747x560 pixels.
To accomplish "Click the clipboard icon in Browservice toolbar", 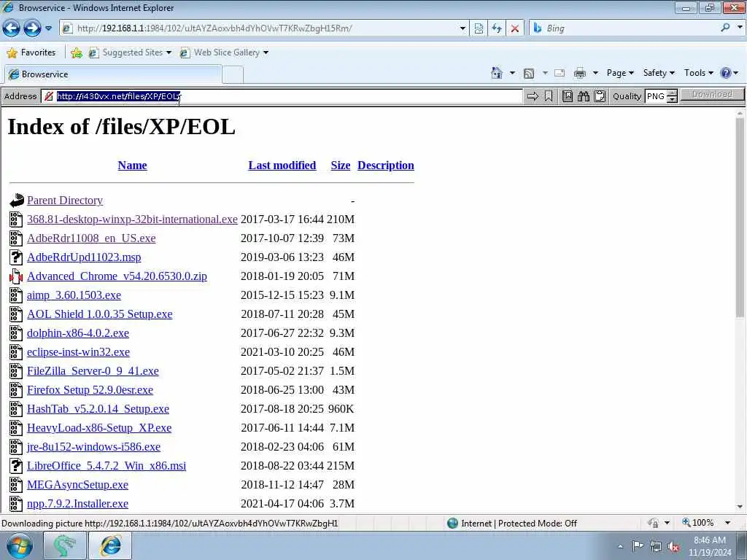I will (600, 96).
